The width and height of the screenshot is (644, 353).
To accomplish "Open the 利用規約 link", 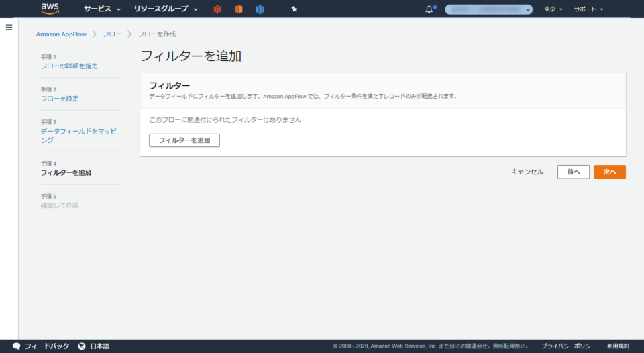I will pos(618,346).
